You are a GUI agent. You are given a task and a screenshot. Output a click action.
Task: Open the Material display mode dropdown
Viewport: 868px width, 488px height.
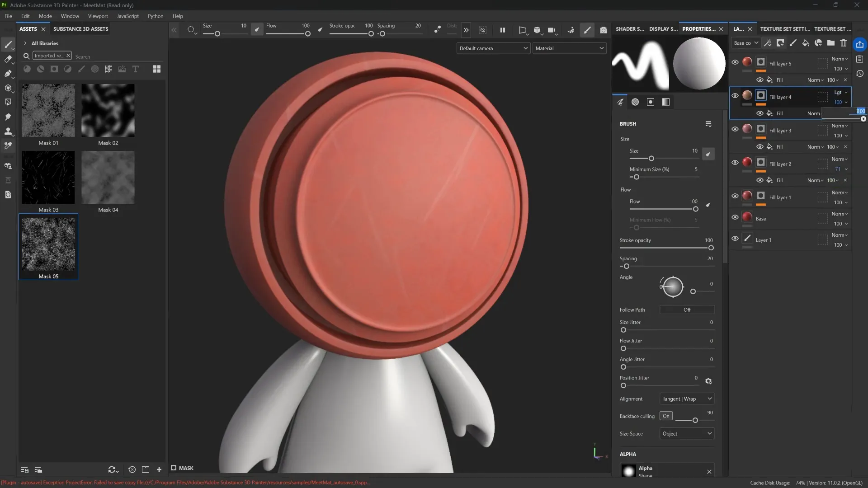coord(569,48)
